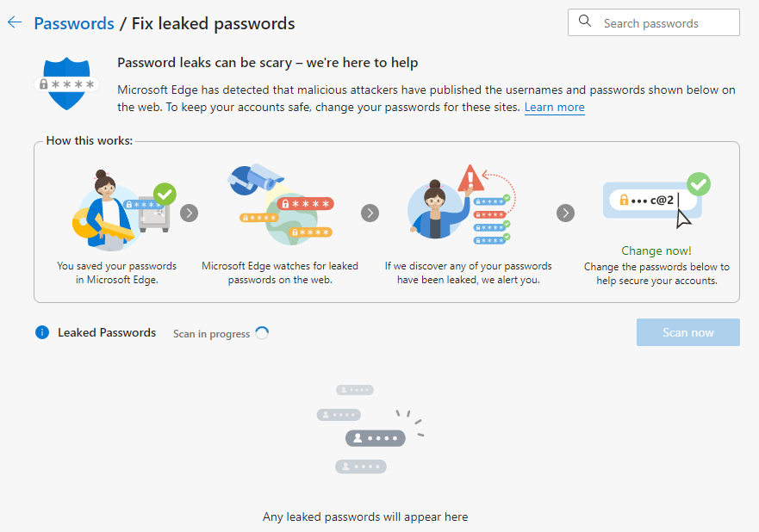Click the Search passwords field
759x532 pixels.
coord(663,23)
